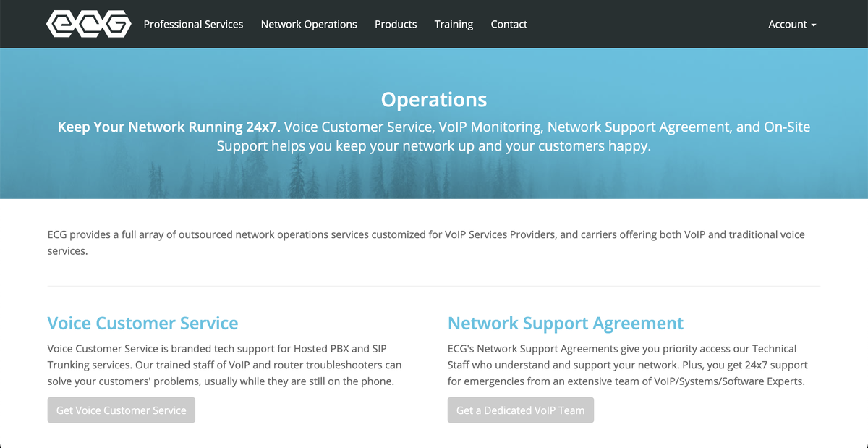868x448 pixels.
Task: Click the Network Support Agreement description text
Action: (627, 365)
